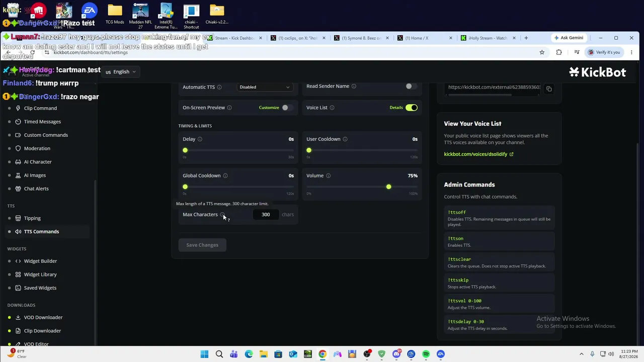The width and height of the screenshot is (644, 362).
Task: Bookmark this page with the star icon
Action: [x=542, y=52]
